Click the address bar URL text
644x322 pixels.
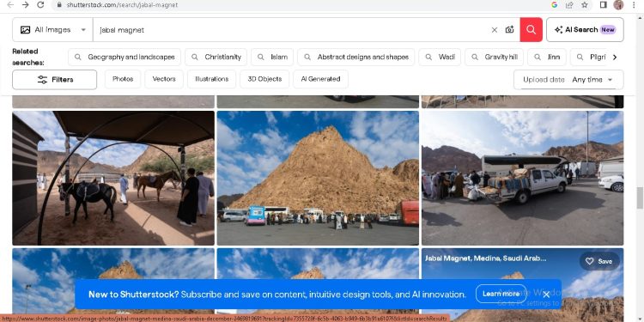(122, 5)
